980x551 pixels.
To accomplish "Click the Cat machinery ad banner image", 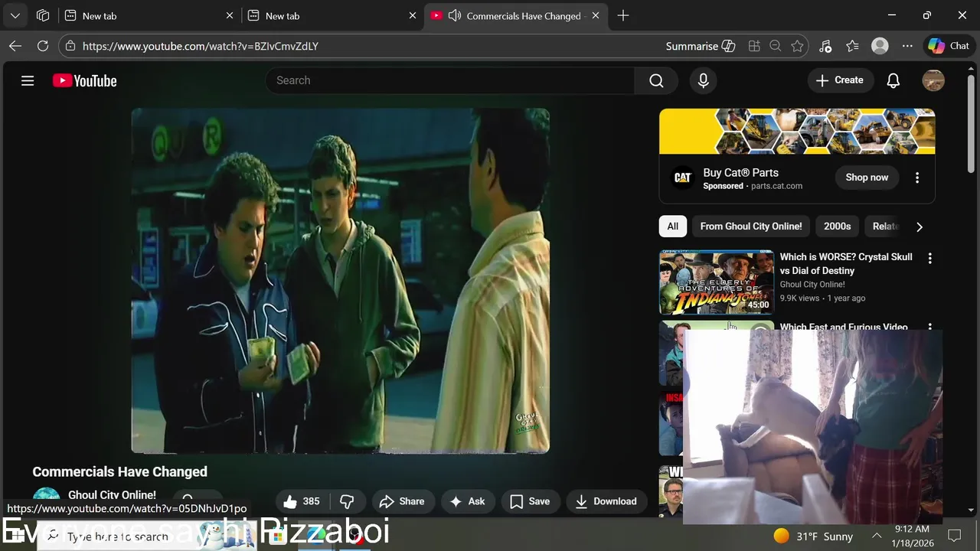I will point(797,132).
